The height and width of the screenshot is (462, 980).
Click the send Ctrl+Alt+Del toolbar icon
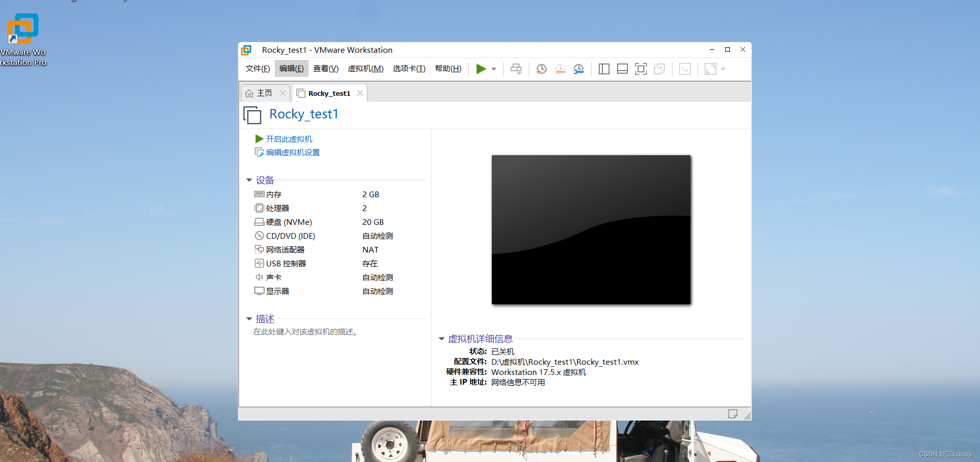pyautogui.click(x=516, y=69)
